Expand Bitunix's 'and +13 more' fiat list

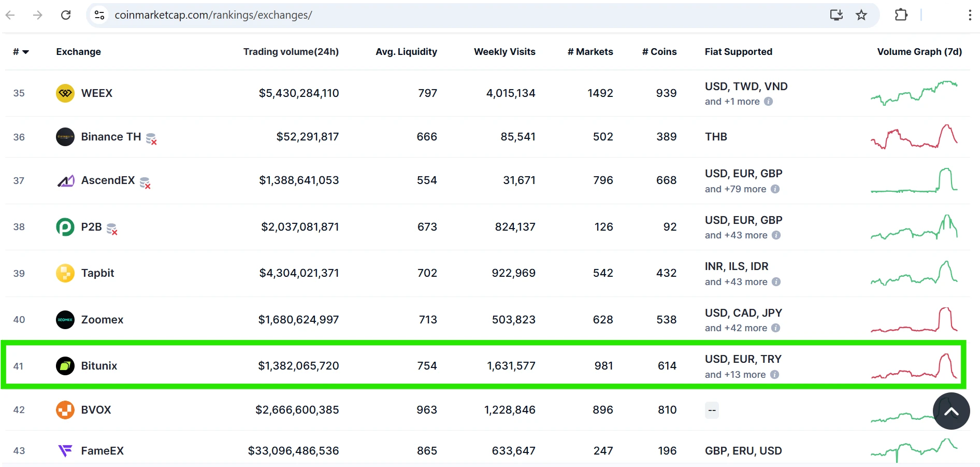[x=735, y=375]
